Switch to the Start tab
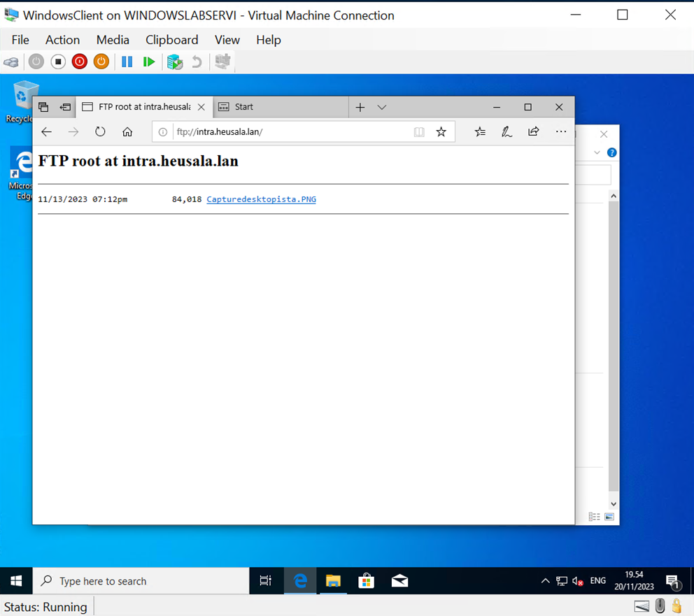 246,107
